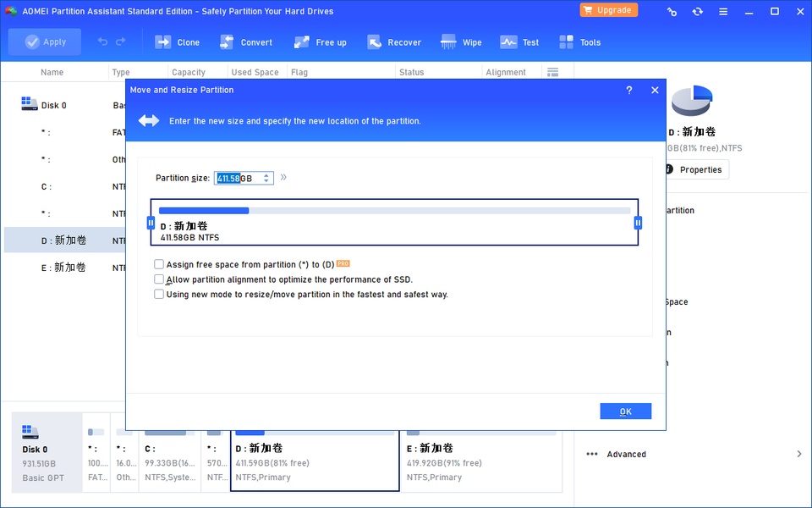Viewport: 812px width, 508px height.
Task: Click the refresh icon in title bar
Action: 697,12
